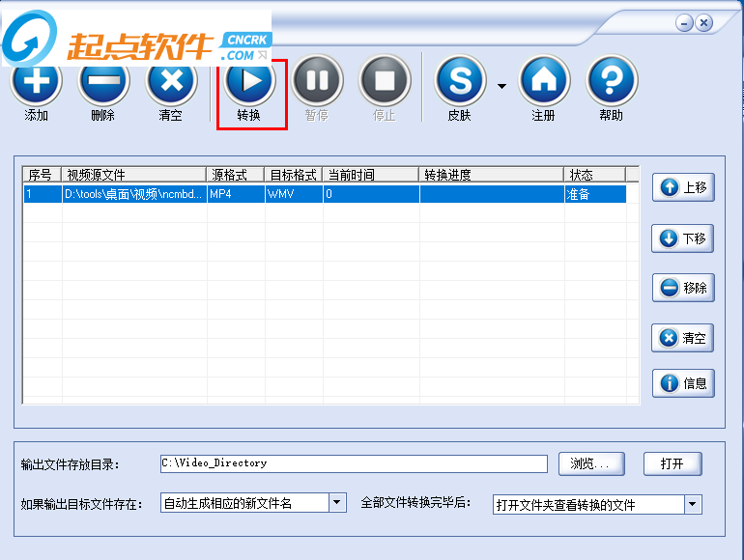Click the 删除 (Delete) minus icon
Screen dimensions: 744x560
pos(103,80)
